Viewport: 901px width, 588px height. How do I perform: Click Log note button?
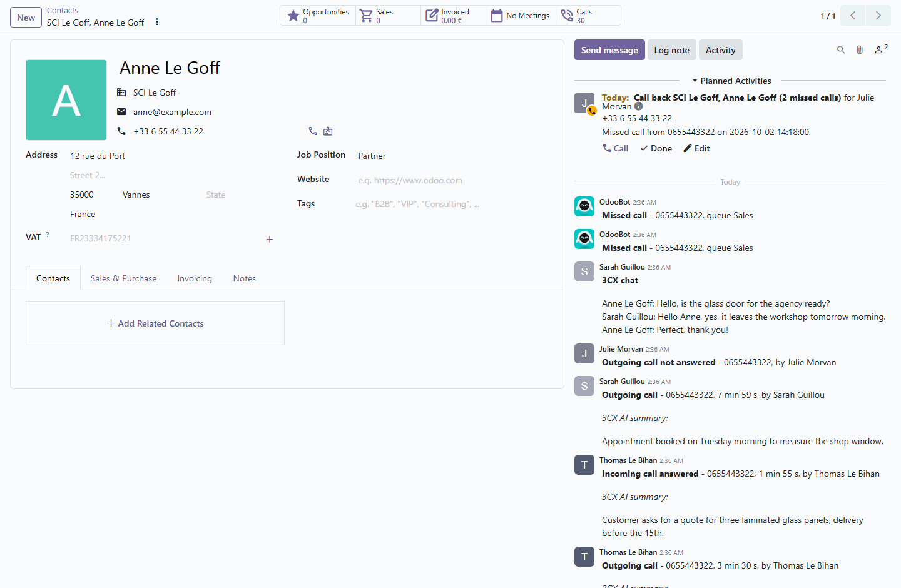pyautogui.click(x=671, y=50)
